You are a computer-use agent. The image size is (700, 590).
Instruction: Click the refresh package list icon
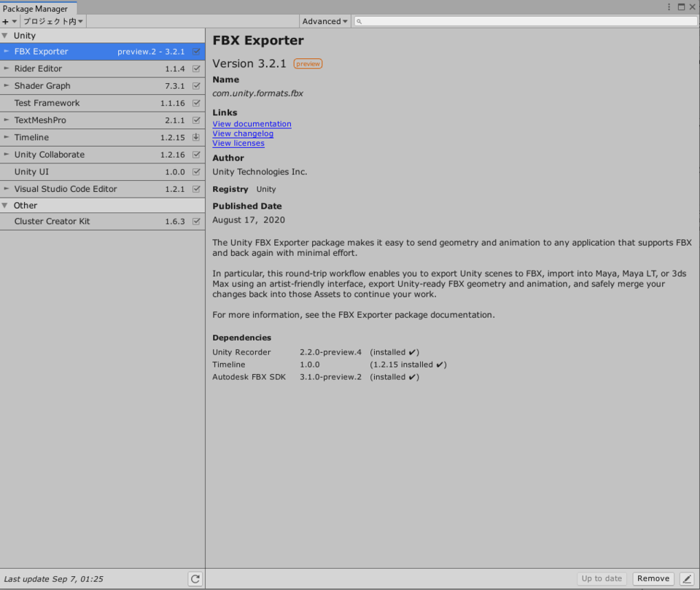tap(195, 579)
